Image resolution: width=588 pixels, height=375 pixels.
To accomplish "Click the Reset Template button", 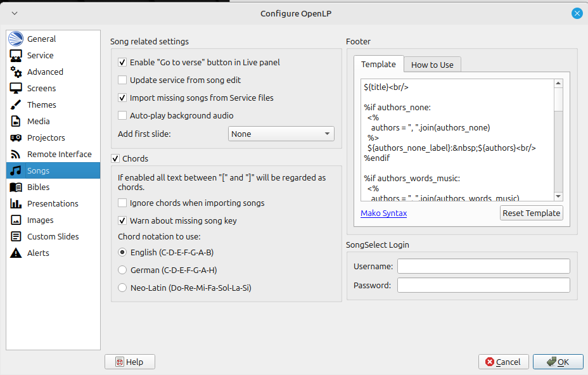I will [x=531, y=213].
